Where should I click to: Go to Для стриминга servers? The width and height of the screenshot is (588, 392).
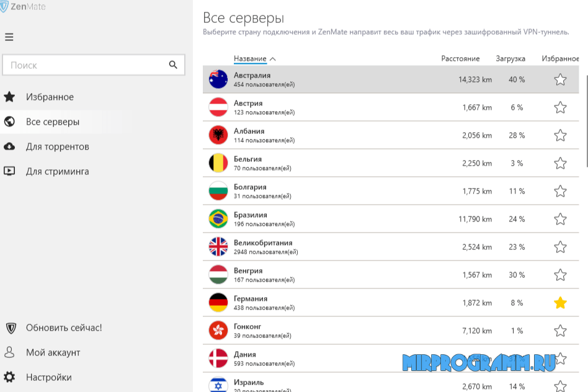coord(58,171)
